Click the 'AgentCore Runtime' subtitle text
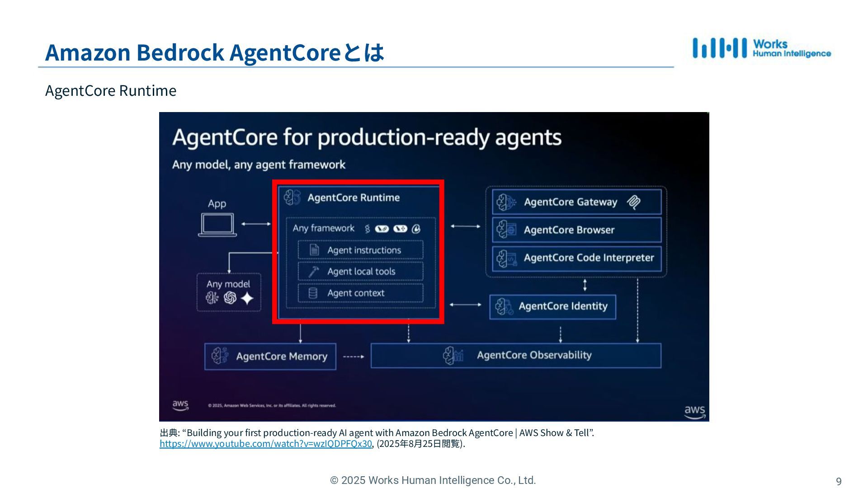The width and height of the screenshot is (868, 488). 111,91
